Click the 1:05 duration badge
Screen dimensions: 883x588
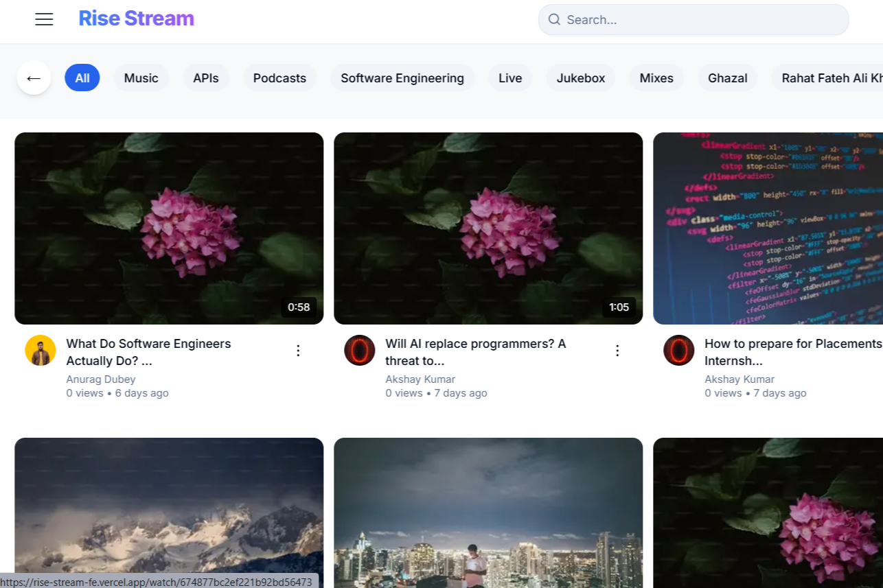619,307
